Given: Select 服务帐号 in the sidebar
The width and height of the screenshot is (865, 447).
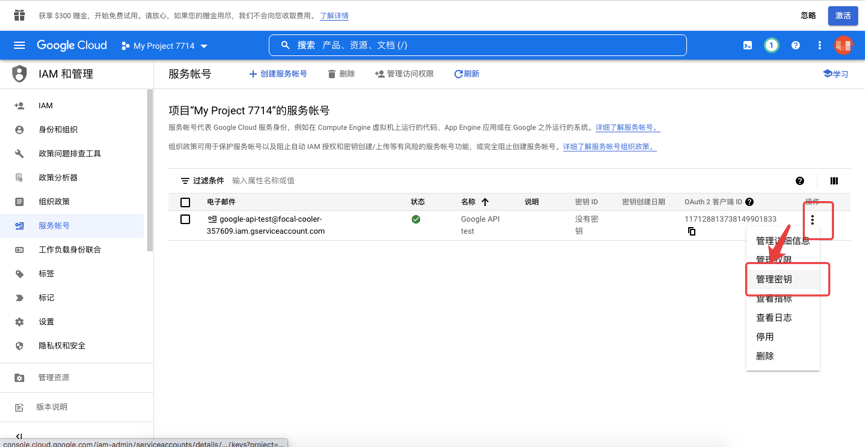Looking at the screenshot, I should pos(72,226).
